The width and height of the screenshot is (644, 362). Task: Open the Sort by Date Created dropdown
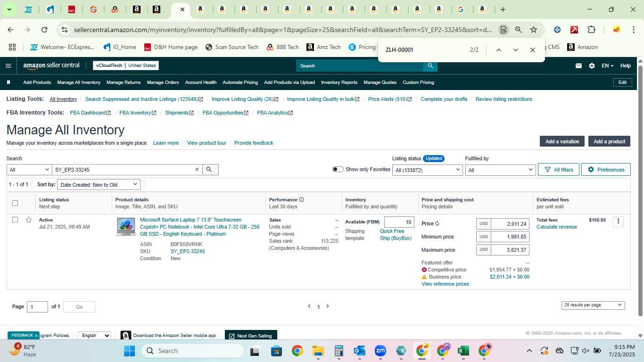(99, 185)
